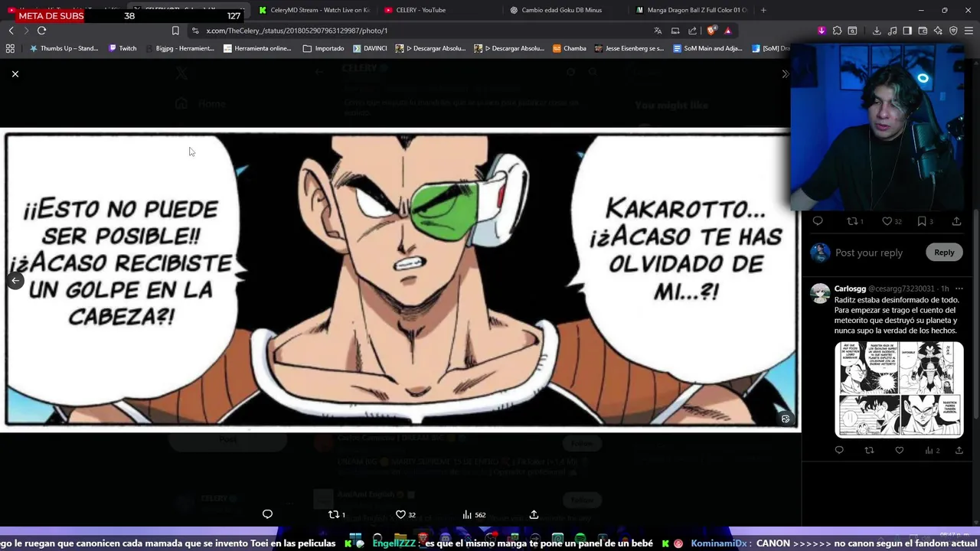The height and width of the screenshot is (551, 980).
Task: Reply icon in side panel tweet actions
Action: tap(818, 221)
